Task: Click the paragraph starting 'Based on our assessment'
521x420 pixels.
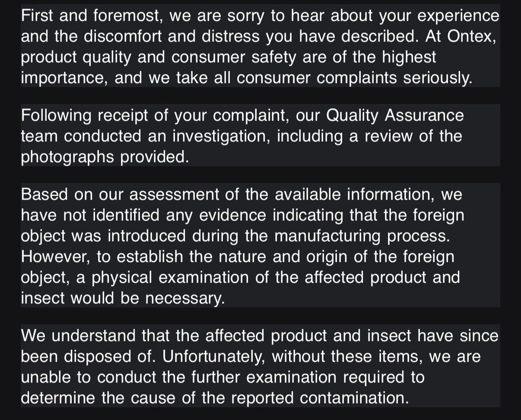Action: [260, 245]
